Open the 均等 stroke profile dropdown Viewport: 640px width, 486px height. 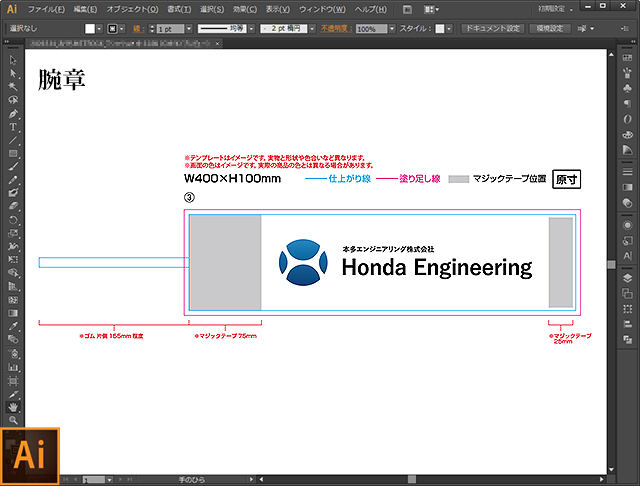tap(251, 29)
